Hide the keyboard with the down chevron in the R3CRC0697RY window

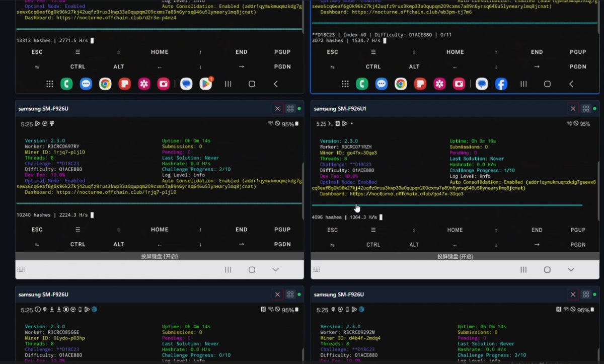tap(275, 270)
